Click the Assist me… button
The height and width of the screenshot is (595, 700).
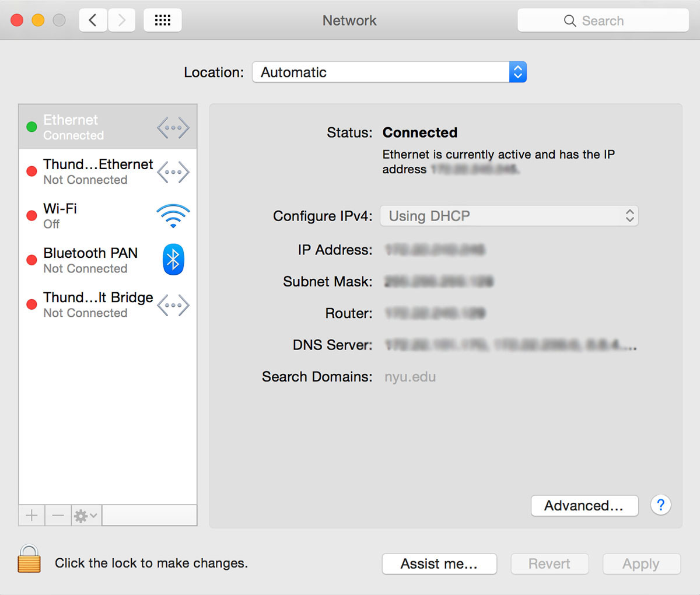click(x=439, y=564)
